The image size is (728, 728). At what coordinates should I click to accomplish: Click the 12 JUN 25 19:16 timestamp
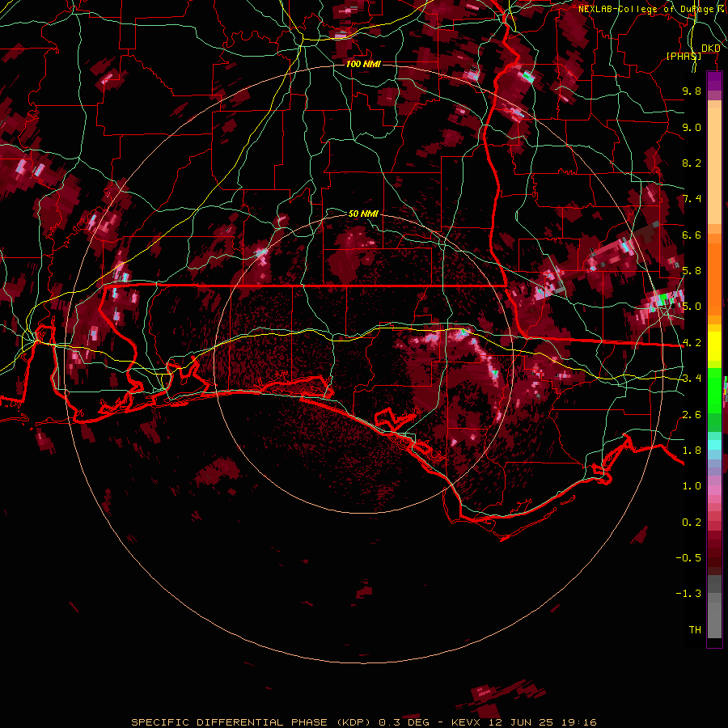[x=543, y=722]
